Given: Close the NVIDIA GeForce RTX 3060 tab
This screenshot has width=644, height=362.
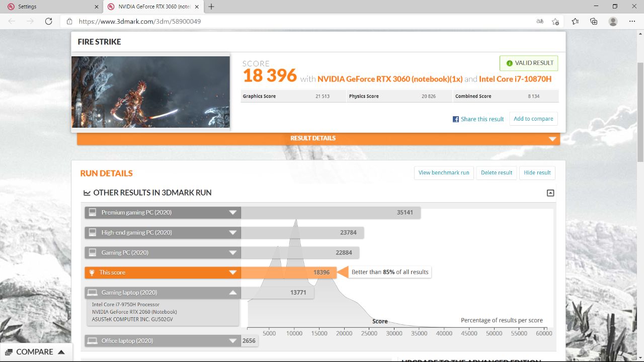Looking at the screenshot, I should pyautogui.click(x=197, y=7).
